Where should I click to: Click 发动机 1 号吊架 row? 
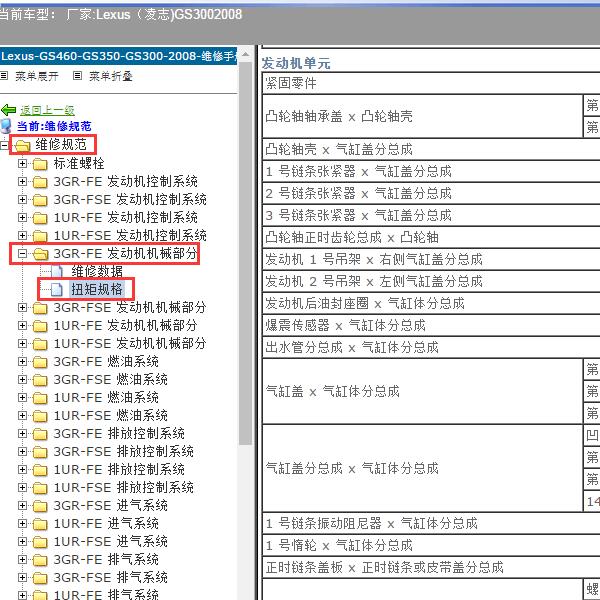click(x=431, y=259)
